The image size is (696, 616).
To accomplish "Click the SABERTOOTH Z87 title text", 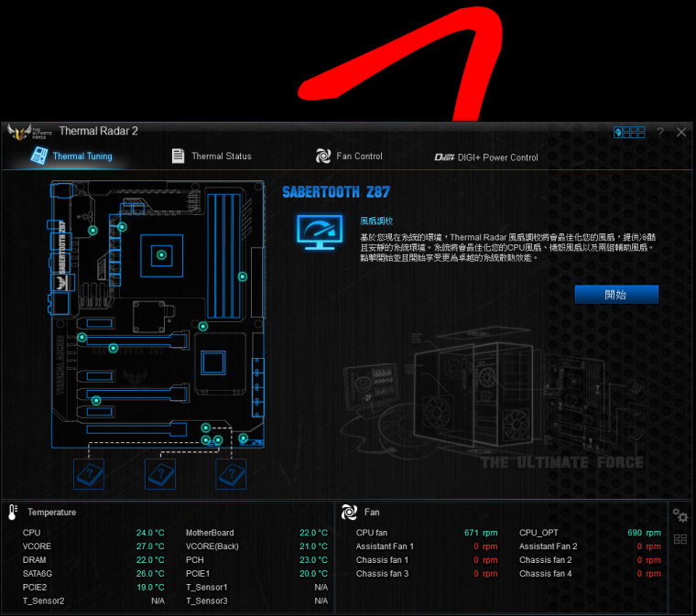I will click(x=336, y=192).
